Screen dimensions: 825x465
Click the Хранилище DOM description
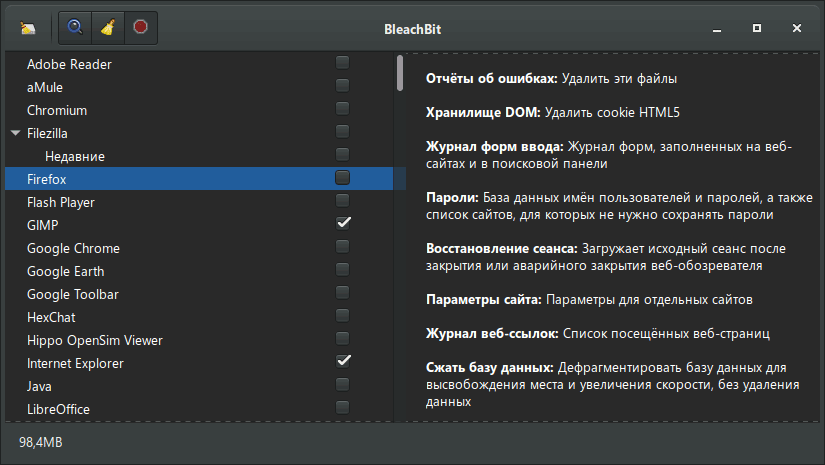tap(552, 113)
